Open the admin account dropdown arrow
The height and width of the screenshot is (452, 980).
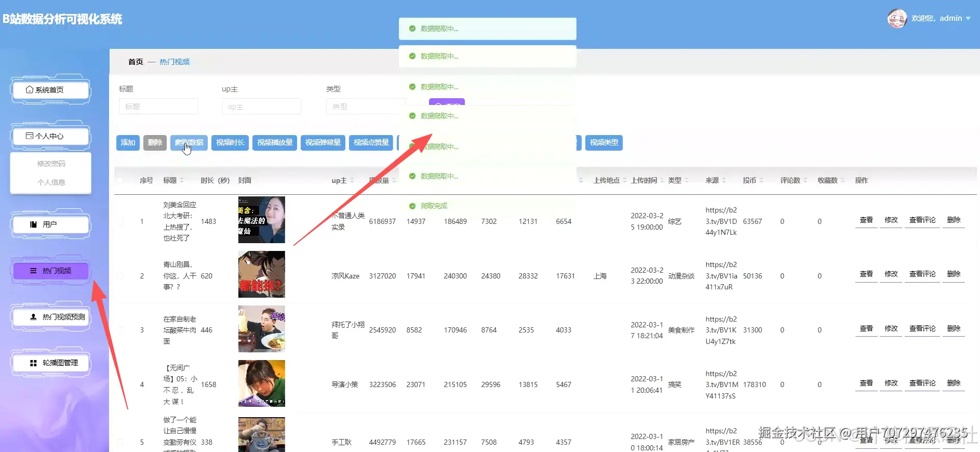[x=968, y=19]
